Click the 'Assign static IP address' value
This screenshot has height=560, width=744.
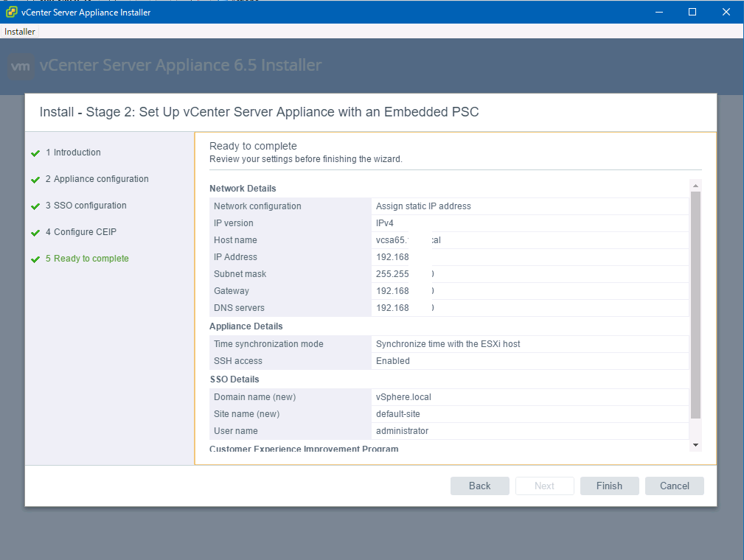[x=423, y=206]
